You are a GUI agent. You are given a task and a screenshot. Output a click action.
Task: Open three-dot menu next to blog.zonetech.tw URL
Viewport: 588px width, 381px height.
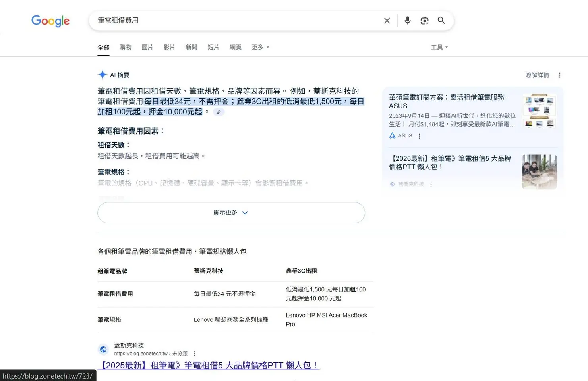pyautogui.click(x=194, y=354)
